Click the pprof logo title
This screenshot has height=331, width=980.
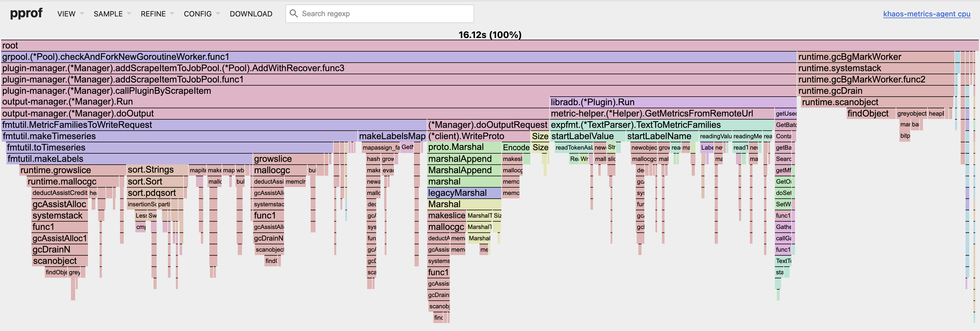coord(26,13)
